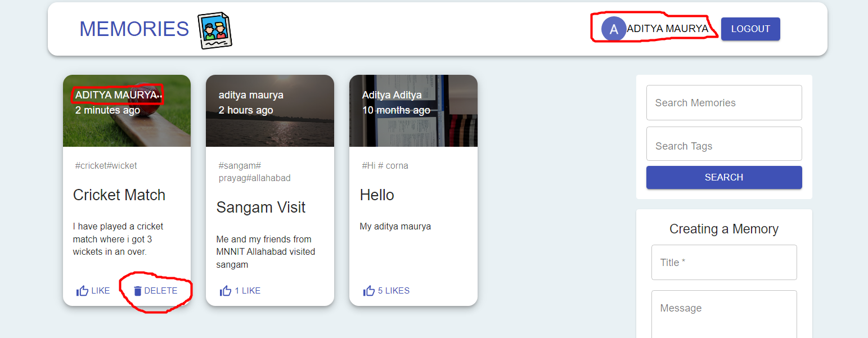View the Sangam Visit photo thumbnail

pyautogui.click(x=269, y=110)
